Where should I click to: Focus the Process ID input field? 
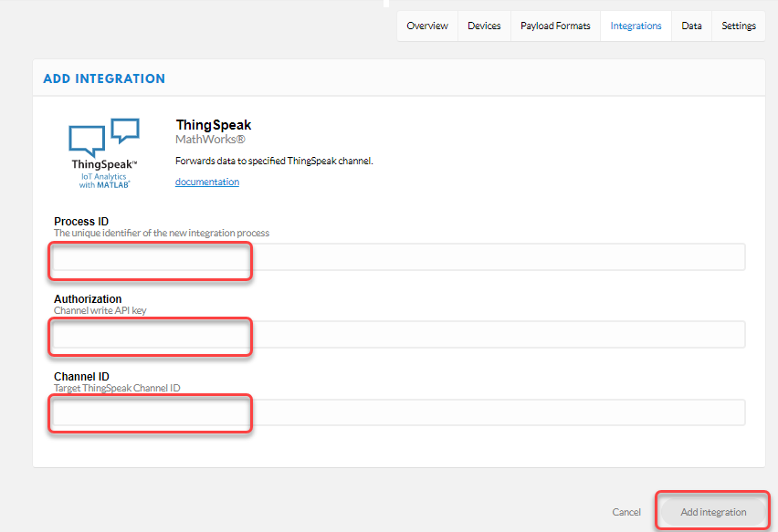398,257
